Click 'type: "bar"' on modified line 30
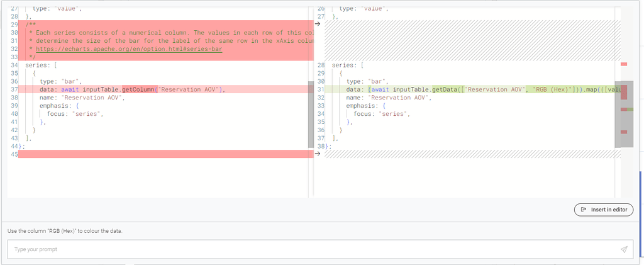 (x=368, y=81)
